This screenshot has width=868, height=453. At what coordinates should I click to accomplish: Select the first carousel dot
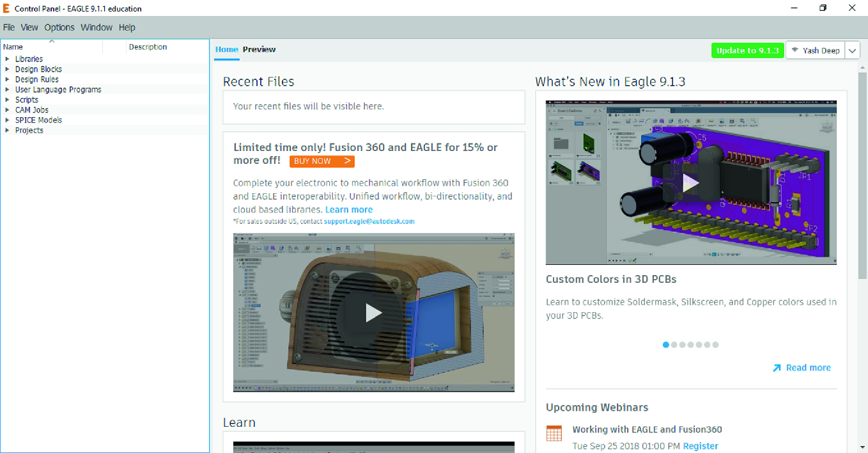click(x=666, y=345)
